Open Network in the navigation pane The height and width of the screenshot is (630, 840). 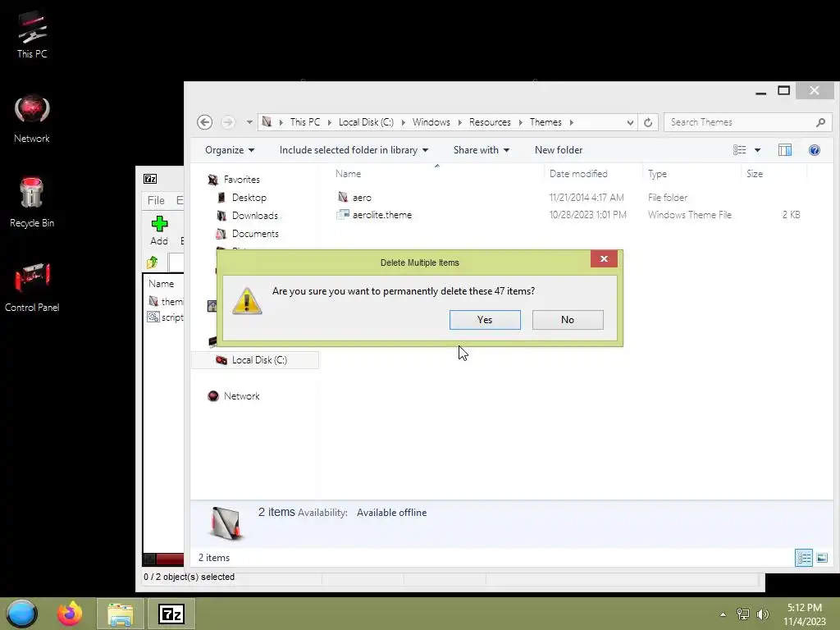tap(241, 396)
